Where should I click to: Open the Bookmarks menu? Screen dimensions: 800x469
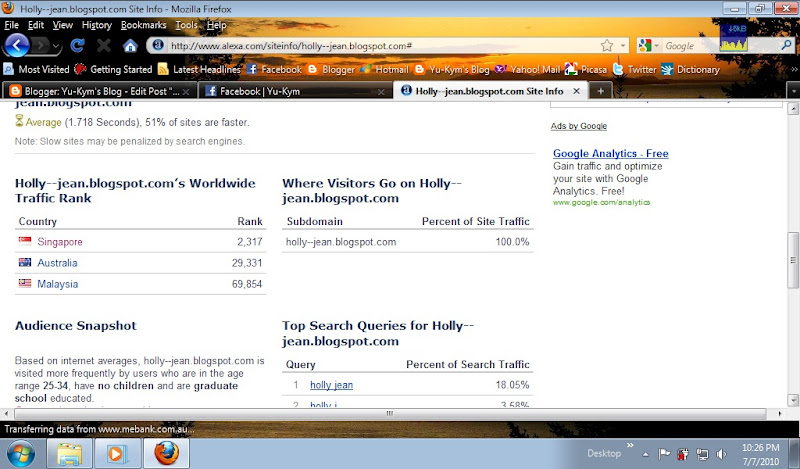pyautogui.click(x=143, y=25)
